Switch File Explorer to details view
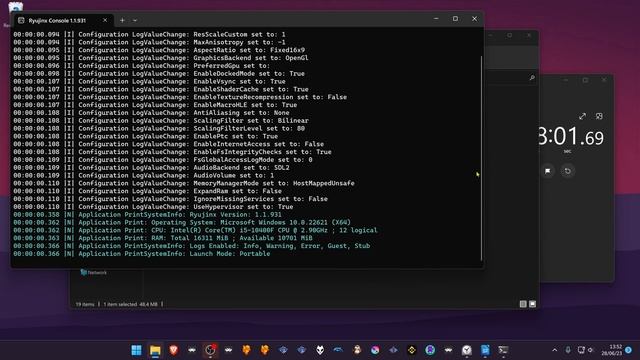640x360 pixels. [523, 304]
